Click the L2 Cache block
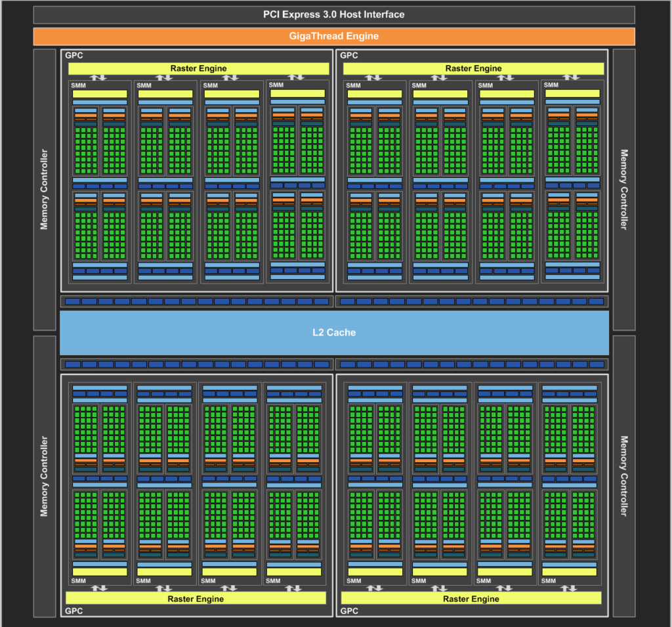672x627 pixels. click(334, 332)
